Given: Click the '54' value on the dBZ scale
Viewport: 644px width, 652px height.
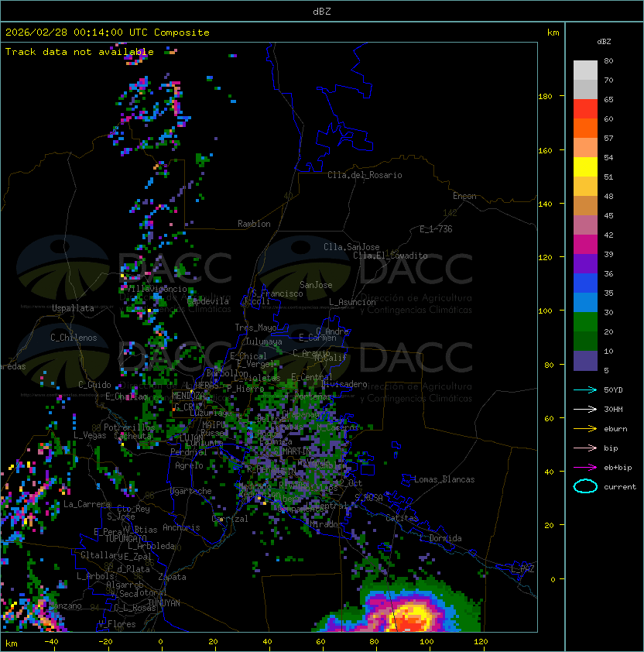Looking at the screenshot, I should pyautogui.click(x=608, y=158).
